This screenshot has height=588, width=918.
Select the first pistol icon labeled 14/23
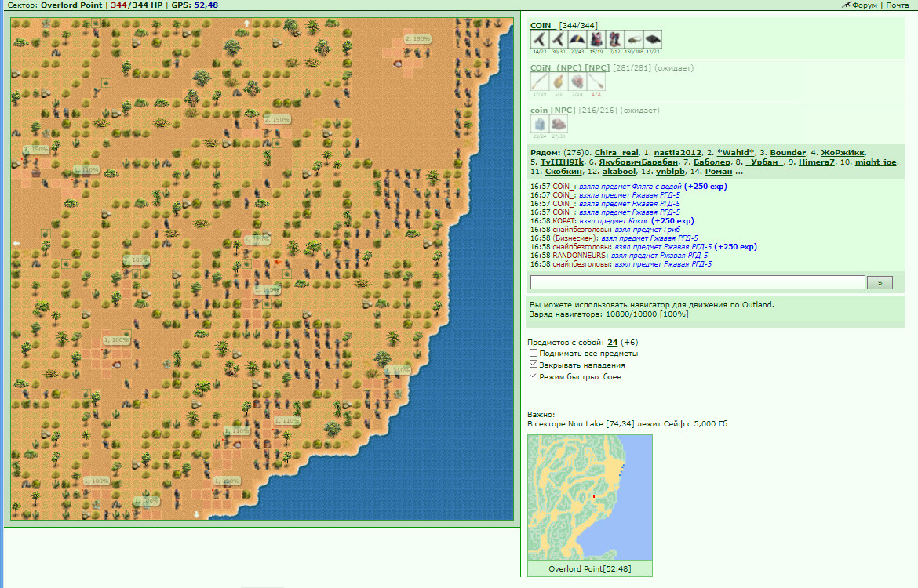[540, 39]
